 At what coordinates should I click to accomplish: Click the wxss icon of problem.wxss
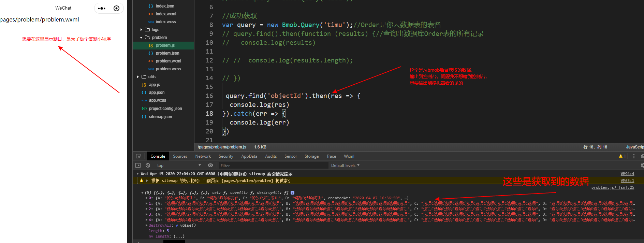tap(151, 69)
